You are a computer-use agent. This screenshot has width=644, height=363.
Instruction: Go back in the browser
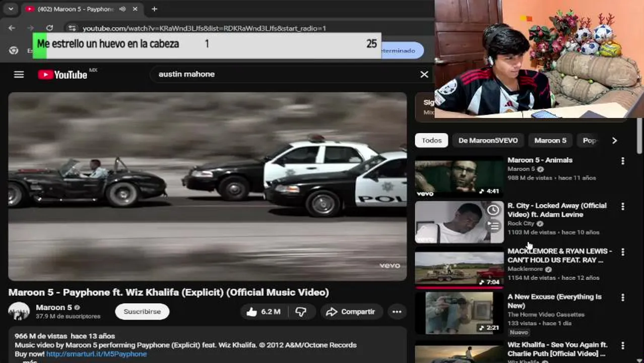pyautogui.click(x=12, y=28)
